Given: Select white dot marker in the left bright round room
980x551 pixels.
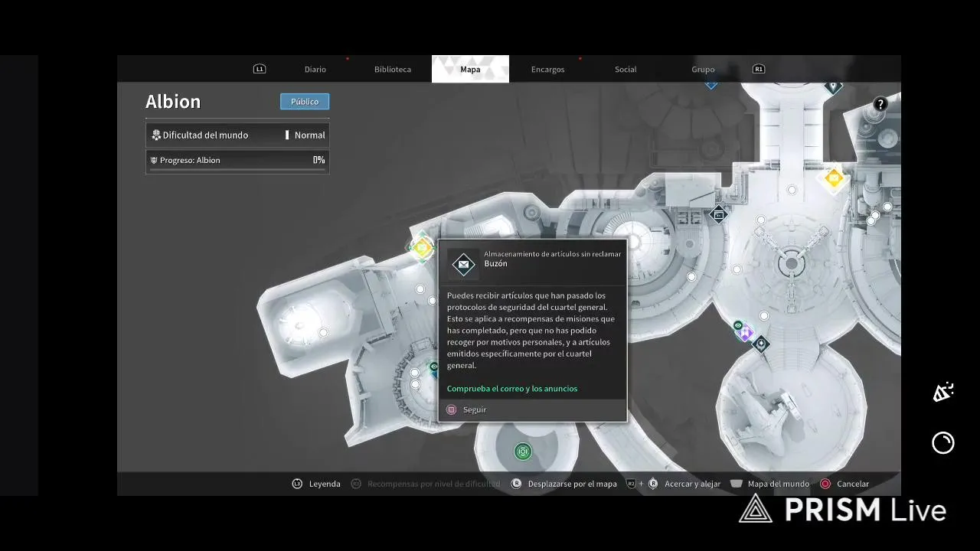Looking at the screenshot, I should pos(323,332).
